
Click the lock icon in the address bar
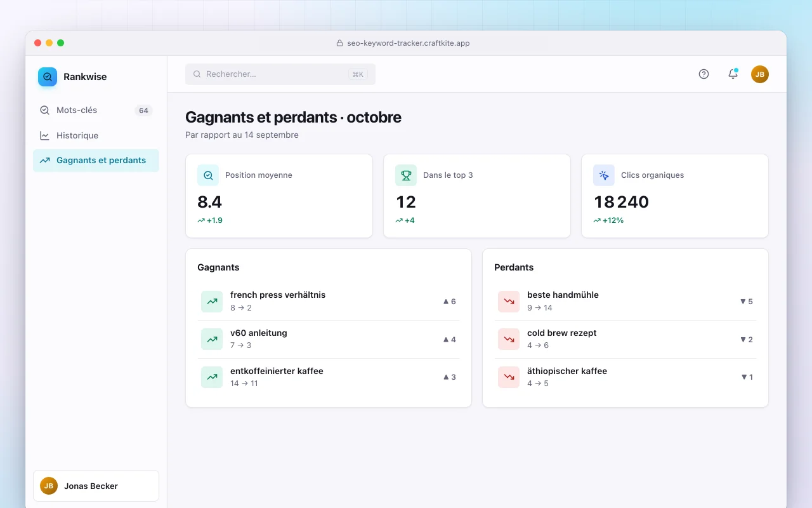340,43
